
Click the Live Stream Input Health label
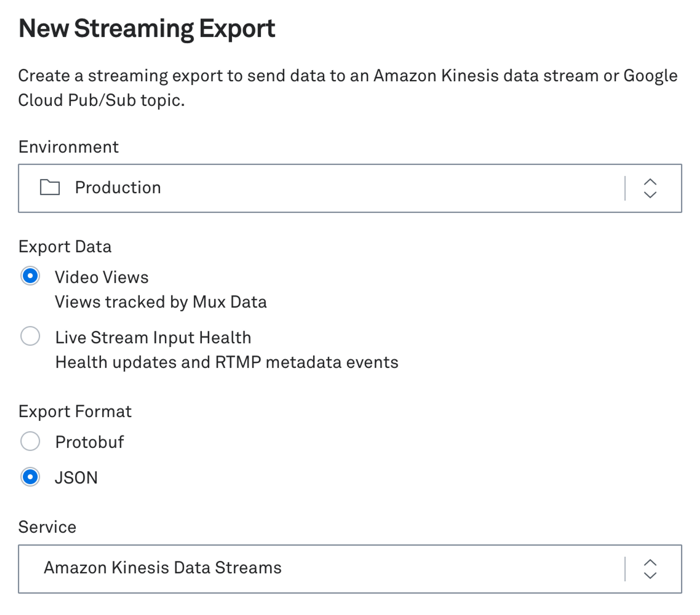click(153, 338)
